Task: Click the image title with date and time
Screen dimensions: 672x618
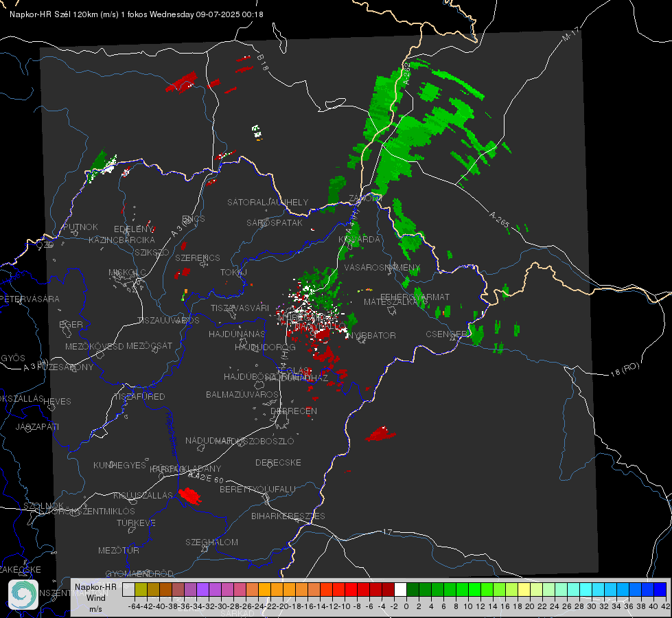Action: [x=137, y=14]
